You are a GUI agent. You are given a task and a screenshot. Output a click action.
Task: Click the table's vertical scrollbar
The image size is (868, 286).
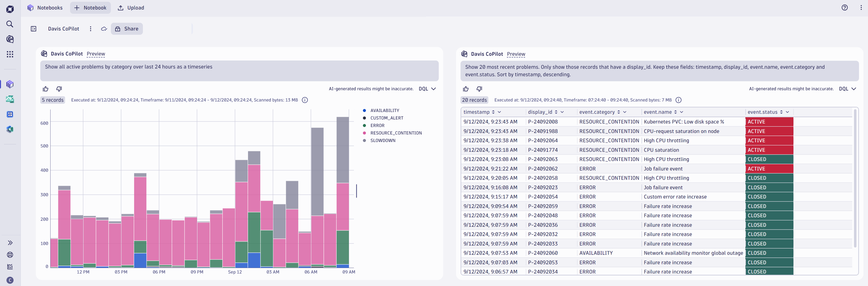click(855, 178)
